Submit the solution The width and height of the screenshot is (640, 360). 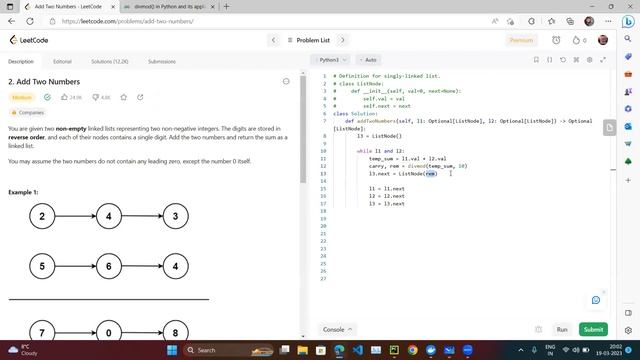(x=593, y=329)
